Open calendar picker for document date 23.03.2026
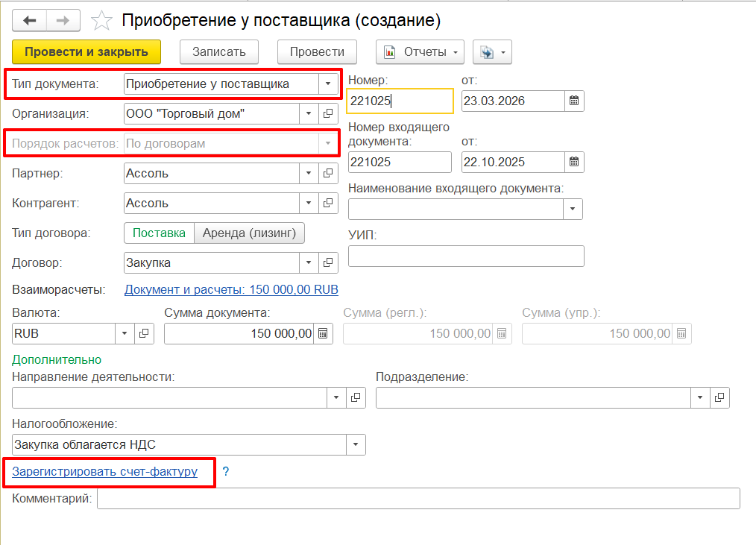Screen dimensions: 756x545 tap(573, 101)
